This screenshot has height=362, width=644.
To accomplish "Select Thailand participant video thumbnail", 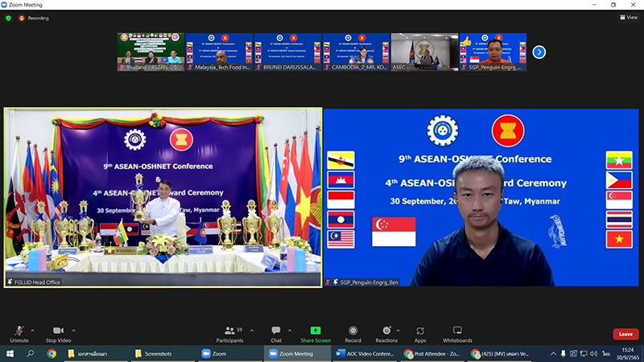I will [151, 52].
